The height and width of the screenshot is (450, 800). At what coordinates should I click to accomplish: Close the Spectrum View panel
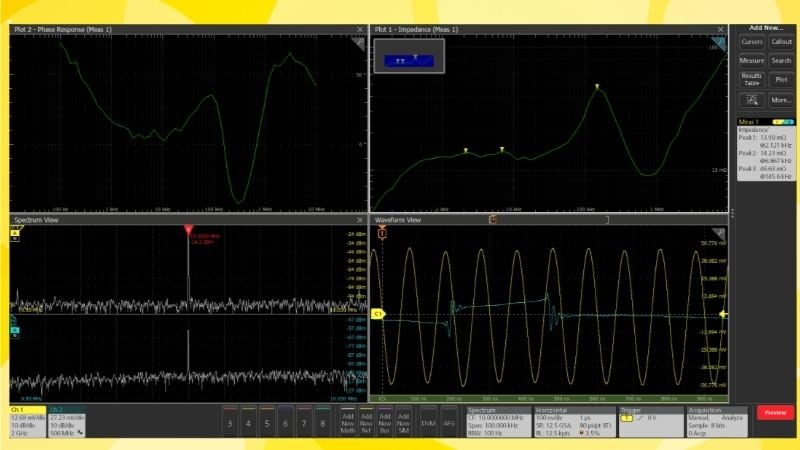(x=360, y=220)
